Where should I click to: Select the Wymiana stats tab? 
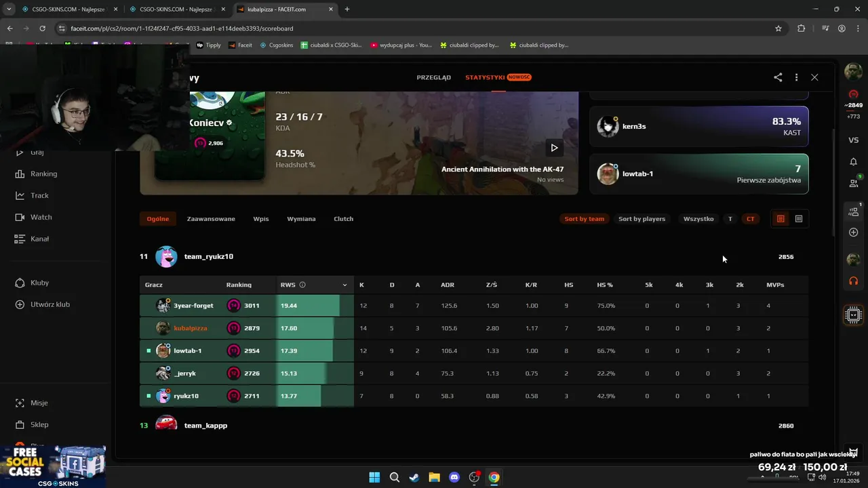point(301,219)
